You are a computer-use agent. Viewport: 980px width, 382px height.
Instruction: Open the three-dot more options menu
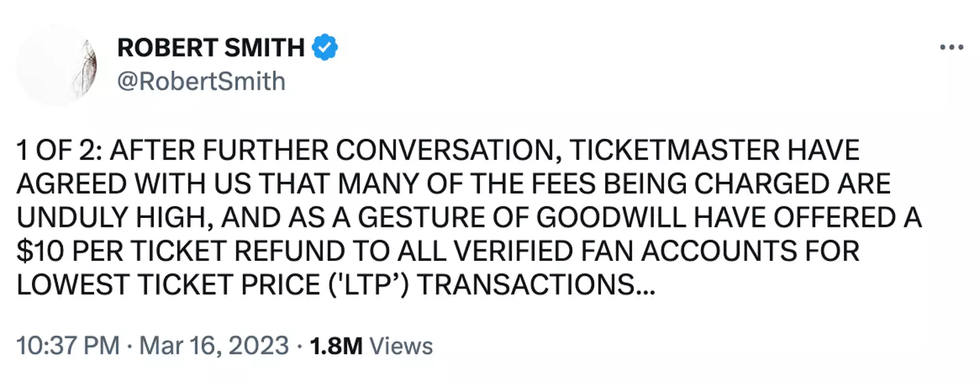pos(951,48)
